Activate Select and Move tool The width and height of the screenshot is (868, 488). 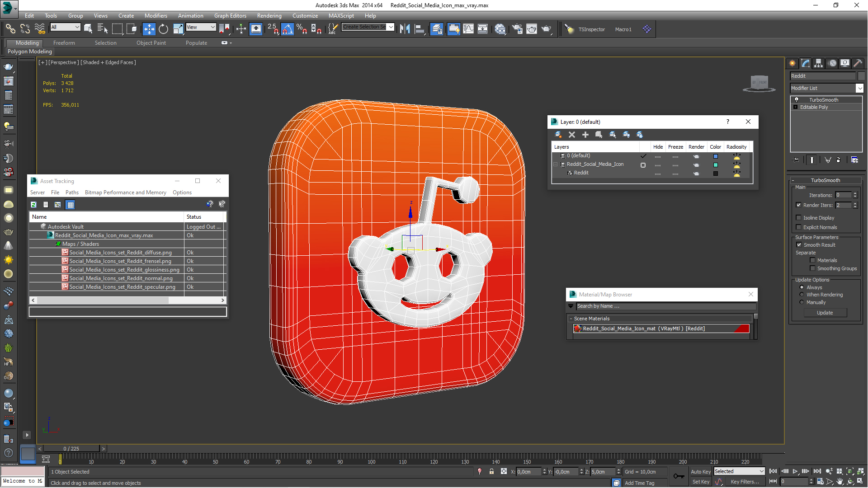(149, 29)
